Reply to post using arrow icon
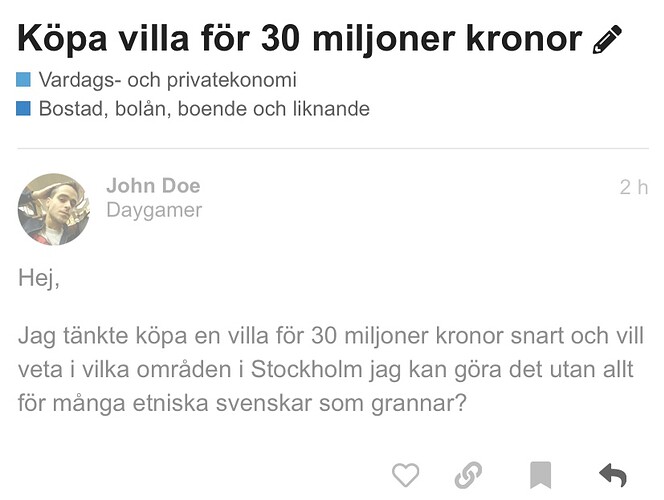The width and height of the screenshot is (664, 500). 611,475
